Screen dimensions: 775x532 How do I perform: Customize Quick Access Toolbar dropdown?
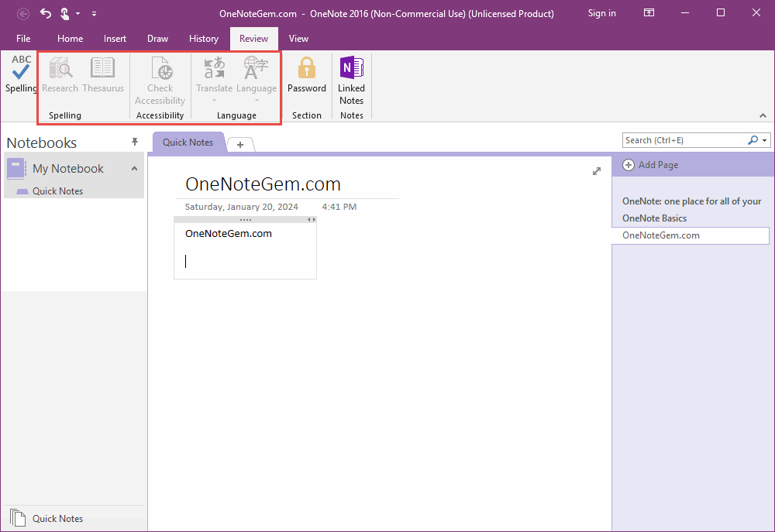tap(94, 14)
